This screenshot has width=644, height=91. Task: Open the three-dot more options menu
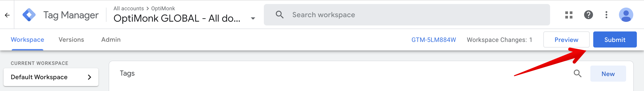click(x=606, y=15)
